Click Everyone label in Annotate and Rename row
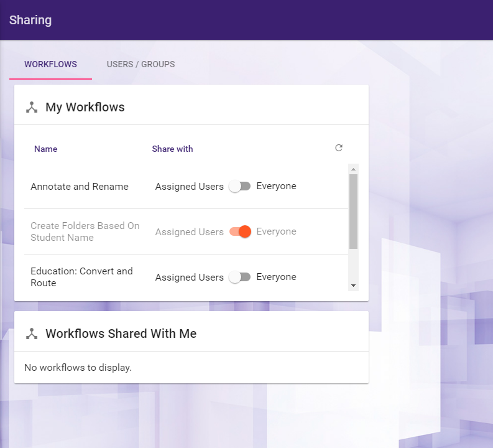Screen dimensions: 493x448 click(x=277, y=186)
